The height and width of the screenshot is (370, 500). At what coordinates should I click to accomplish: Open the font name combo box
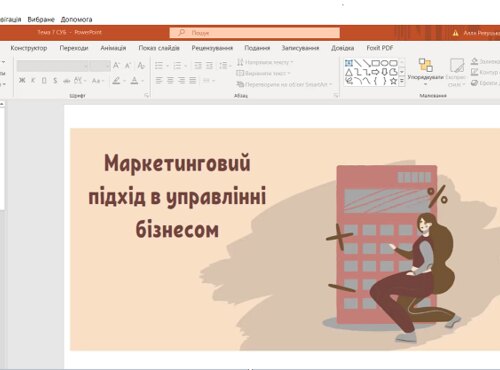53,66
